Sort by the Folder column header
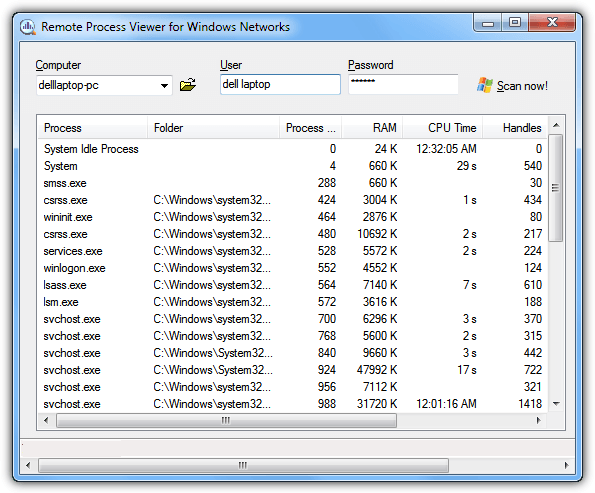The image size is (595, 493). [213, 128]
